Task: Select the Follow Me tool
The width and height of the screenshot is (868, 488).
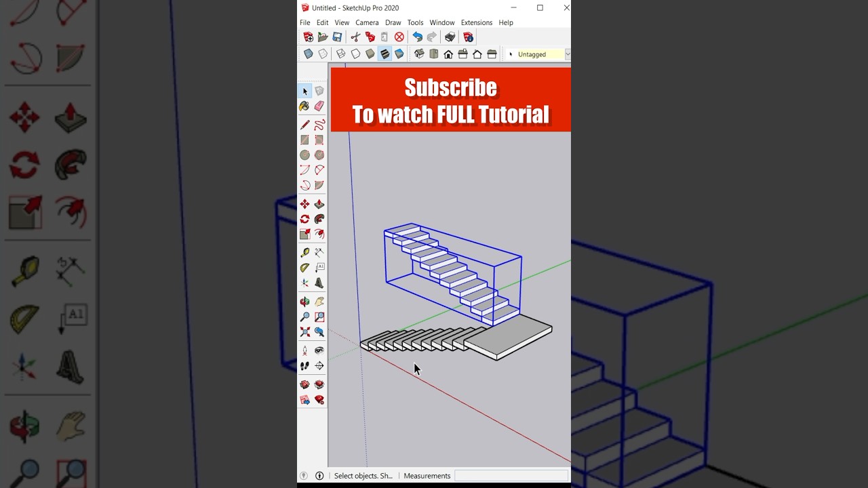Action: point(319,219)
